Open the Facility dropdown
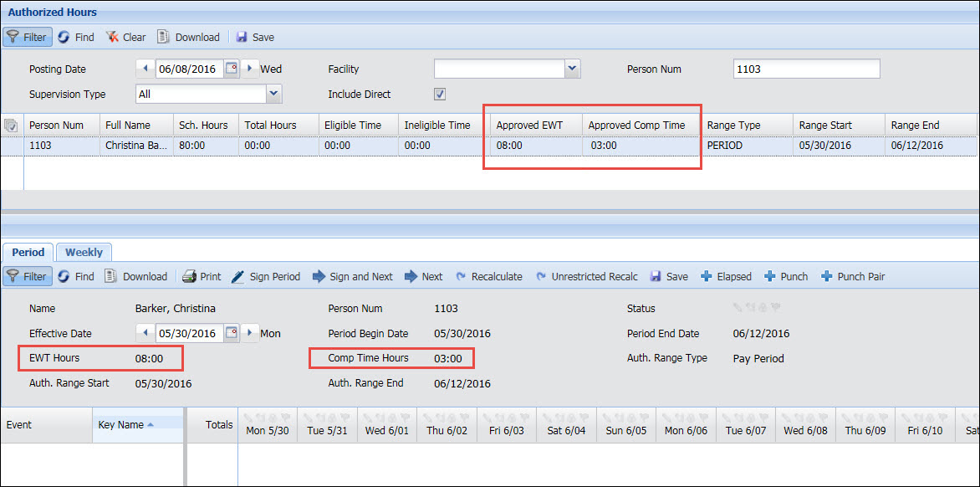The height and width of the screenshot is (487, 980). tap(572, 69)
